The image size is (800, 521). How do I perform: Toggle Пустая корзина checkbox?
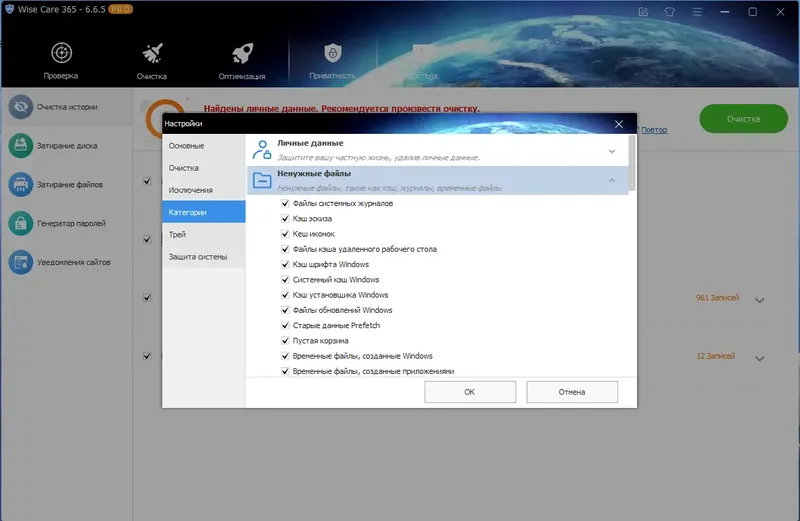click(x=285, y=341)
